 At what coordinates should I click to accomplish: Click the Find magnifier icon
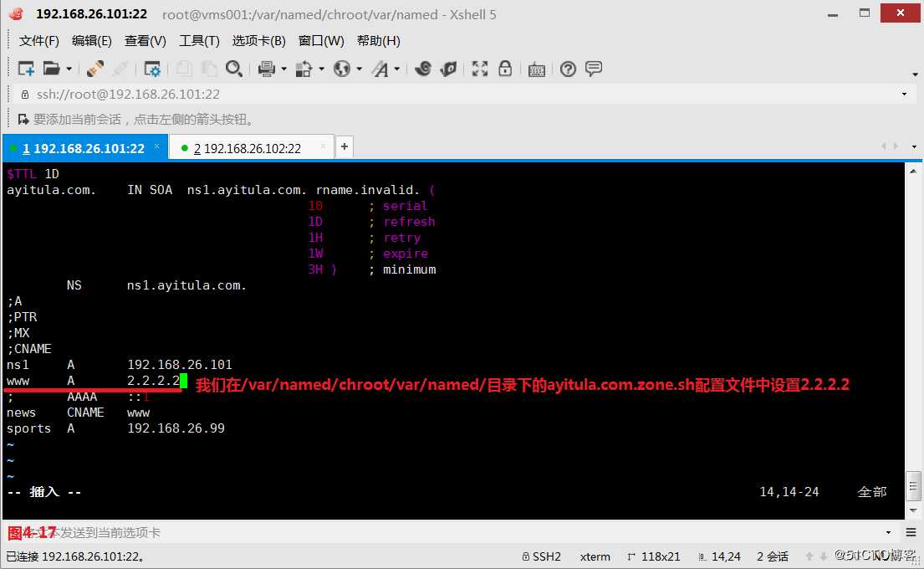[234, 69]
